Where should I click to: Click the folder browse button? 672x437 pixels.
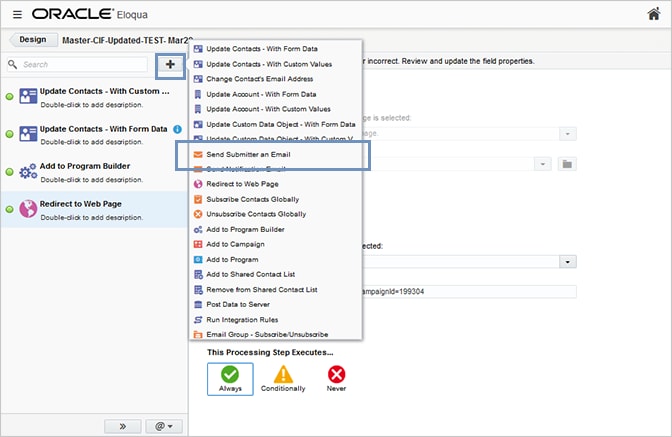coord(567,164)
